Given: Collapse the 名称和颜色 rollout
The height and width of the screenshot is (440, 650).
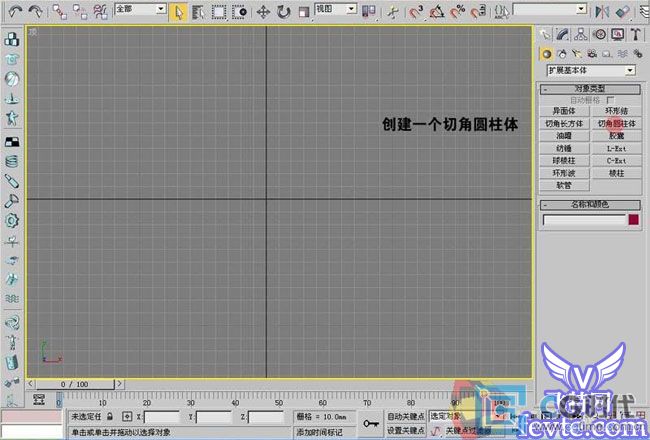Looking at the screenshot, I should pyautogui.click(x=590, y=205).
